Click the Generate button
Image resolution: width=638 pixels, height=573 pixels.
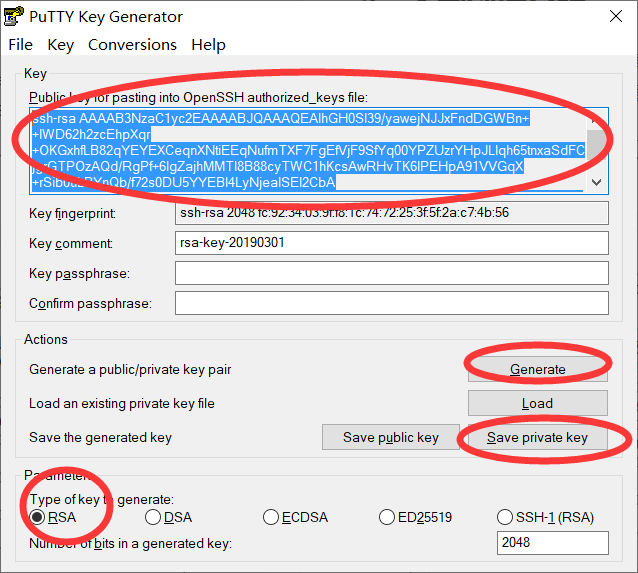[x=537, y=369]
